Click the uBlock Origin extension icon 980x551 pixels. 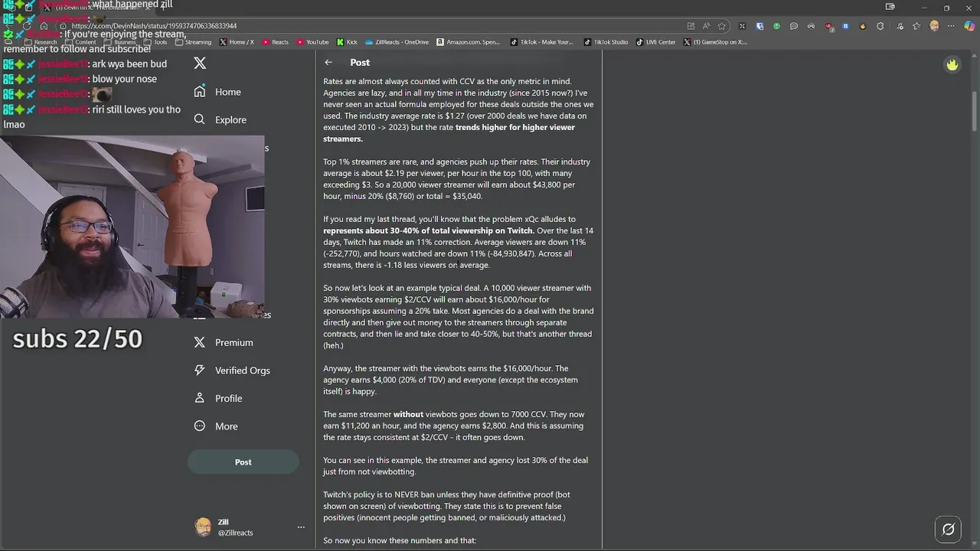click(829, 26)
